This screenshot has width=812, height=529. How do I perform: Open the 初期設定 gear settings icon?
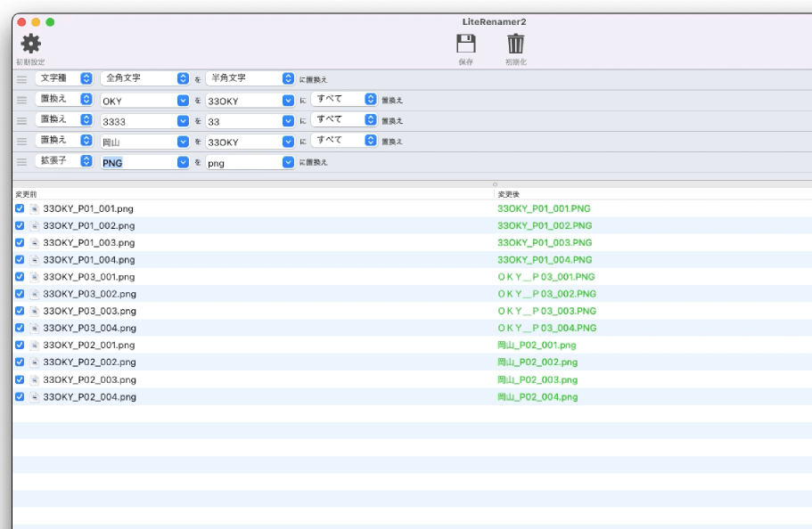click(30, 44)
